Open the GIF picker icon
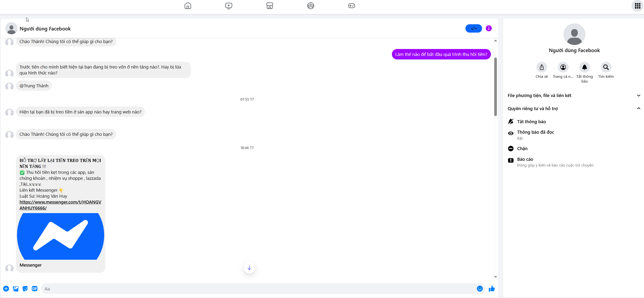Image resolution: width=644 pixels, height=298 pixels. pyautogui.click(x=35, y=289)
